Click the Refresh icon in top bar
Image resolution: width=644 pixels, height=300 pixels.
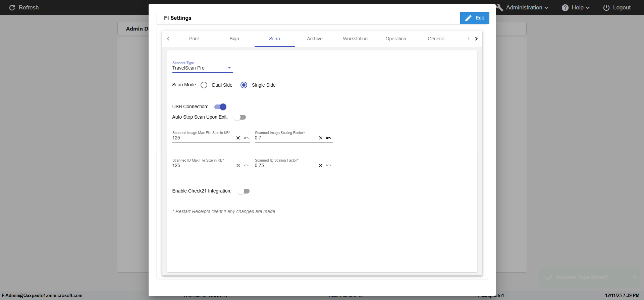pyautogui.click(x=12, y=8)
